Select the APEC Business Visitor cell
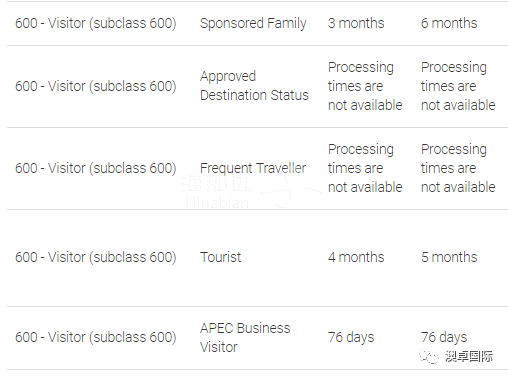The image size is (508, 378). (245, 337)
